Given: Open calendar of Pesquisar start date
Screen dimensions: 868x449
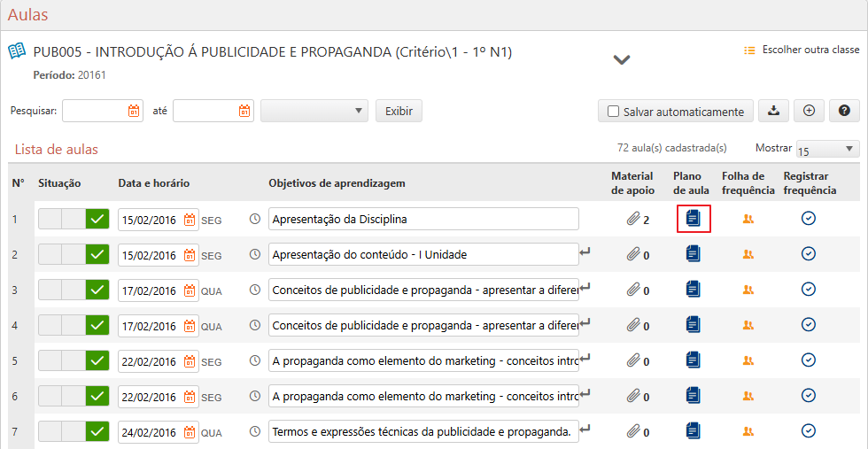Looking at the screenshot, I should point(134,111).
